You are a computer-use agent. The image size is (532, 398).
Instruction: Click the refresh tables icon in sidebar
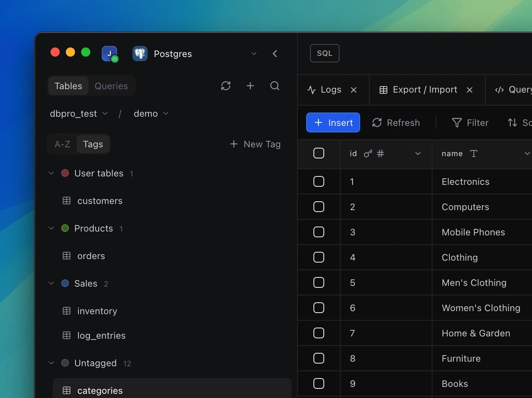pyautogui.click(x=226, y=86)
